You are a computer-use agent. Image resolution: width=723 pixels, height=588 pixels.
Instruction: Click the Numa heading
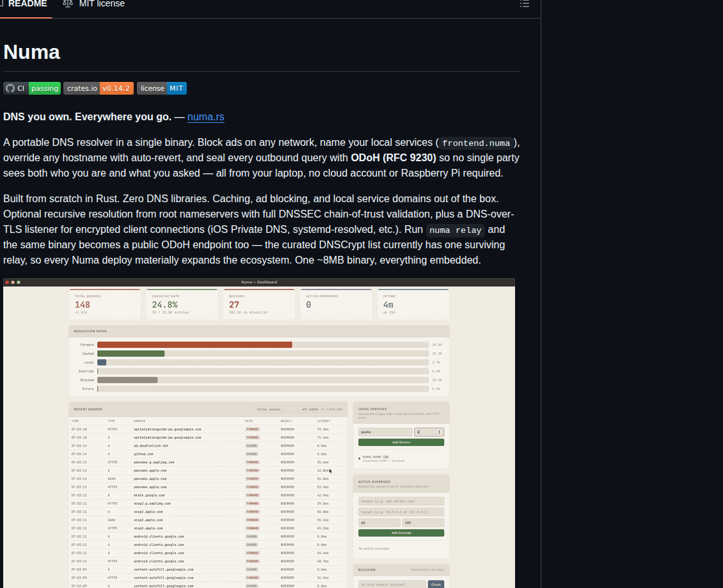click(x=31, y=52)
